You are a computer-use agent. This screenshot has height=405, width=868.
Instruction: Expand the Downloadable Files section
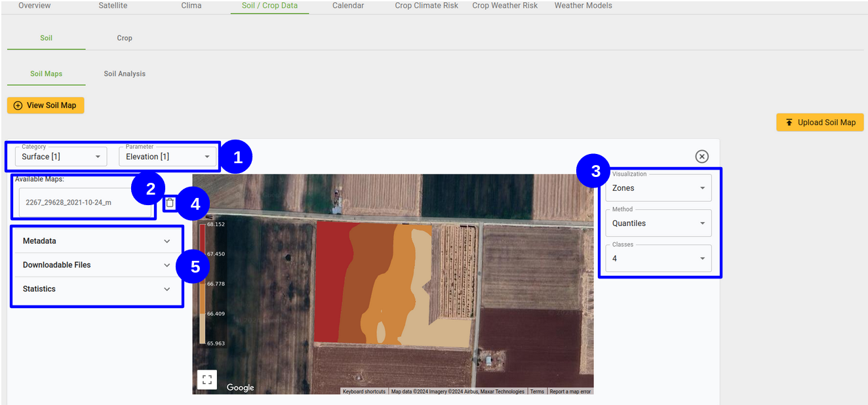tap(96, 265)
